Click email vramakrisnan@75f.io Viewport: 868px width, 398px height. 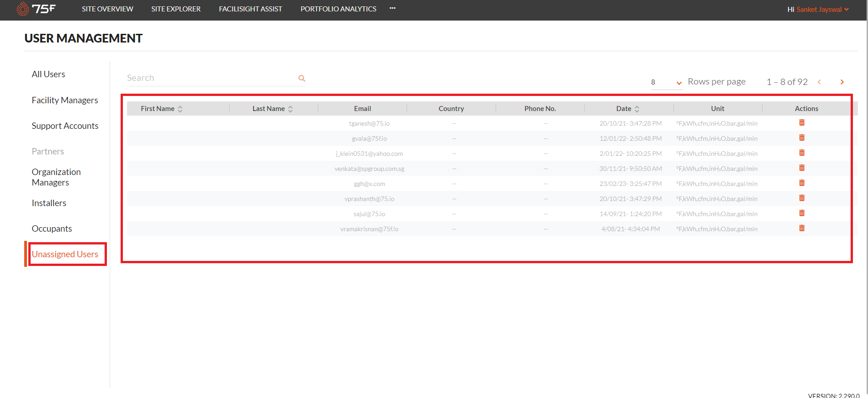point(369,229)
